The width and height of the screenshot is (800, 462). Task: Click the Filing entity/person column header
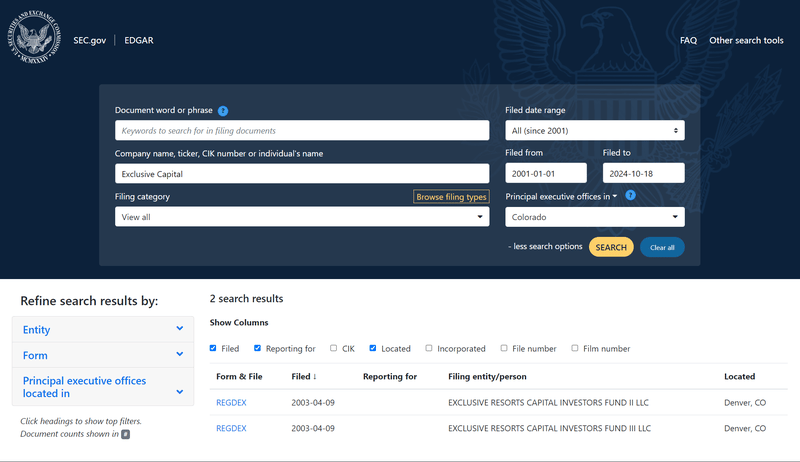487,376
